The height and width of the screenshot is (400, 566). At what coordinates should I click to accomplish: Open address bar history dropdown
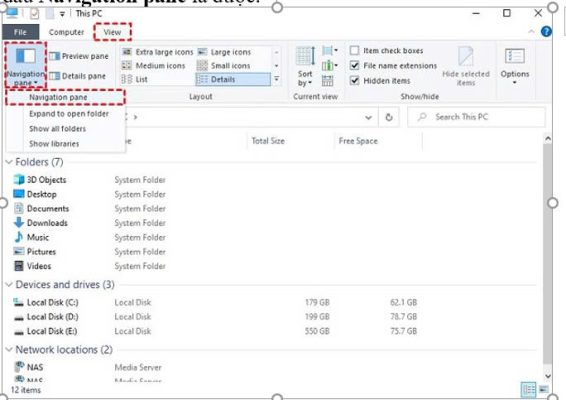(368, 117)
